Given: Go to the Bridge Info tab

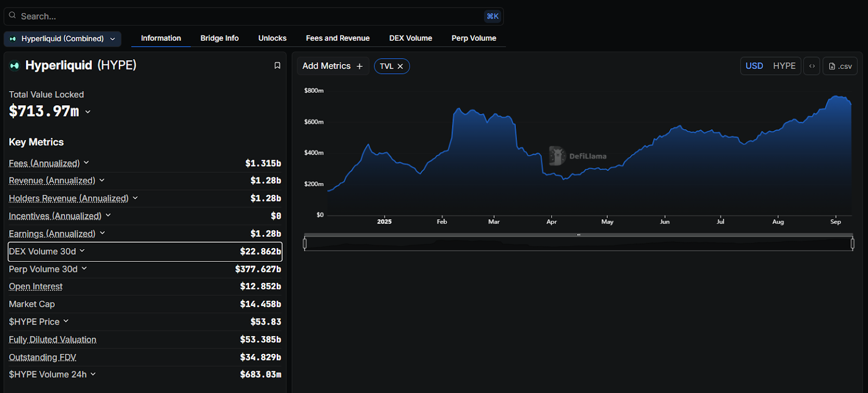Looking at the screenshot, I should click(219, 38).
